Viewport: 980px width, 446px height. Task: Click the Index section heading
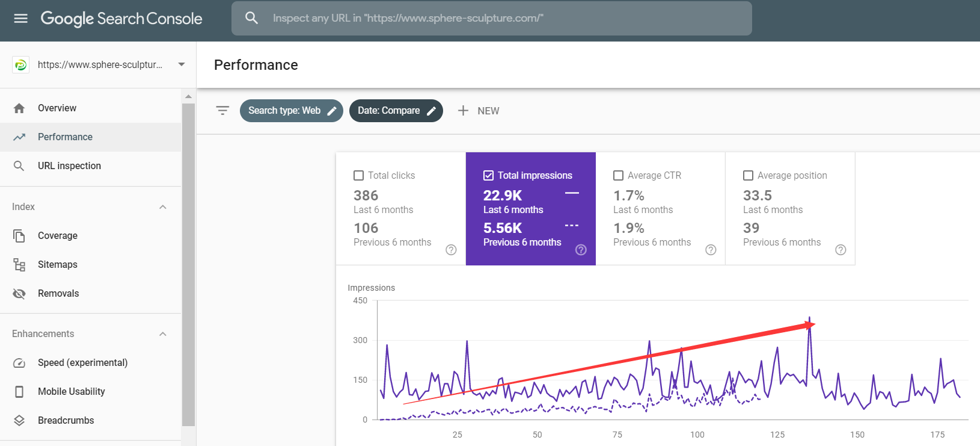(23, 207)
